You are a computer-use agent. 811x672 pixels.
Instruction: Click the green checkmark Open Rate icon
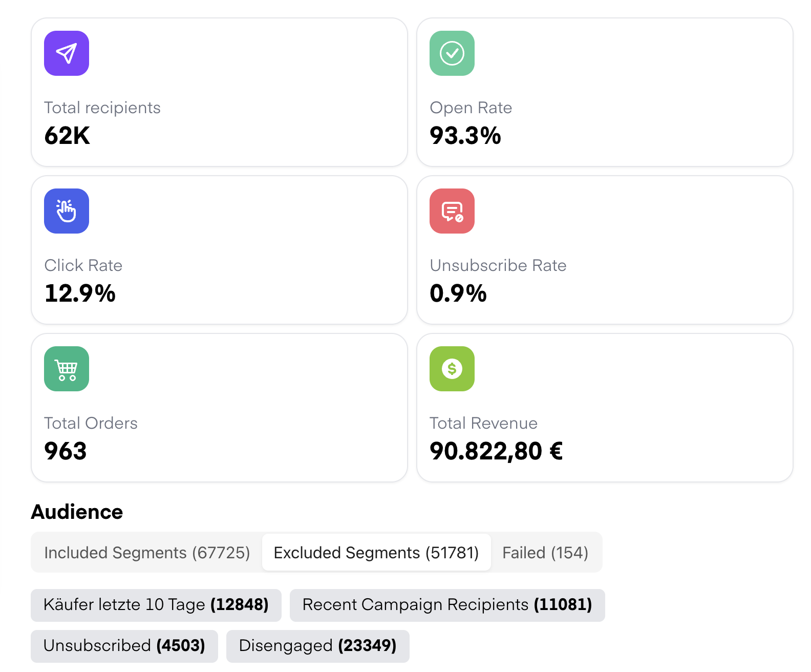(x=452, y=53)
